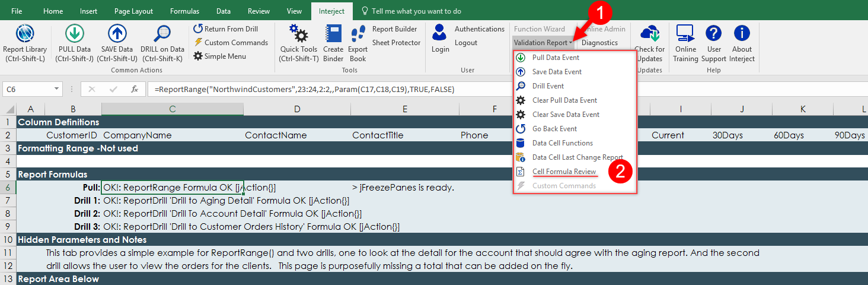Click the 30Days cell in row 2
The height and width of the screenshot is (285, 868).
[741, 135]
